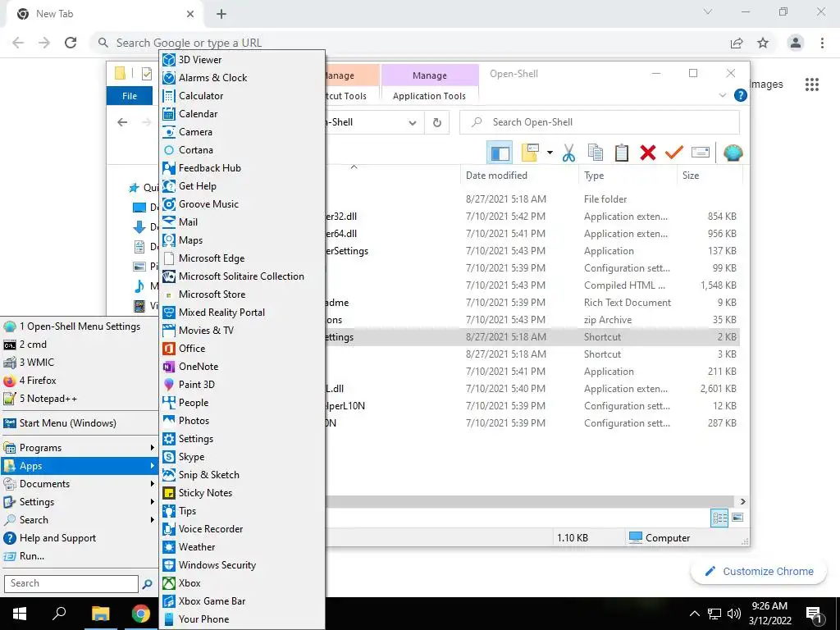This screenshot has width=840, height=630.
Task: Click the Cut scissors toolbar icon in Explorer
Action: [x=568, y=153]
